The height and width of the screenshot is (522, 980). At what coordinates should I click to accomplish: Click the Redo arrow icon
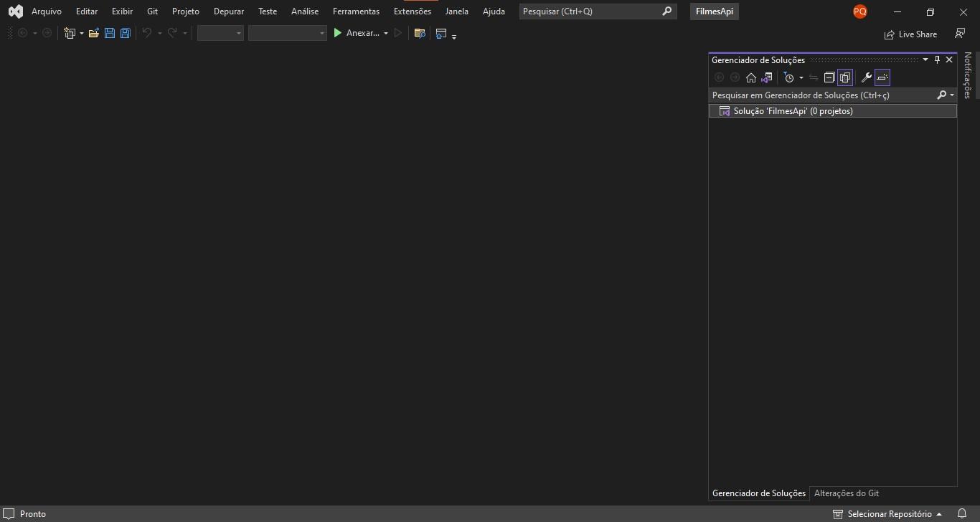click(172, 33)
